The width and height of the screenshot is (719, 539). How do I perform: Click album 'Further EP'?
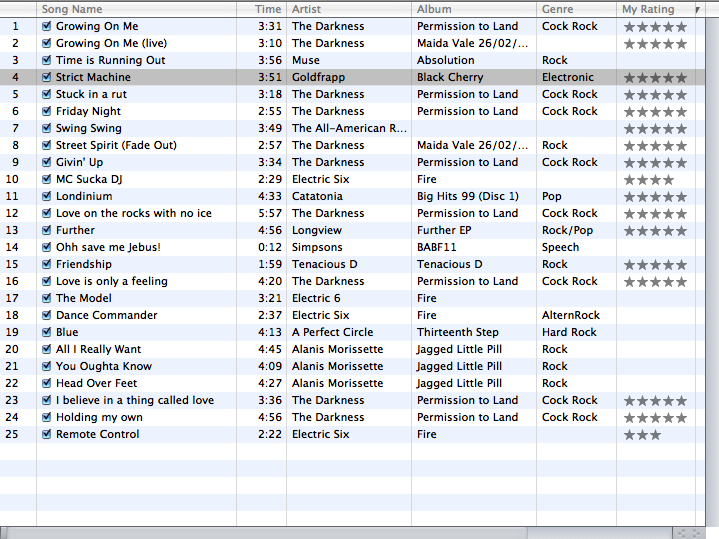click(444, 230)
